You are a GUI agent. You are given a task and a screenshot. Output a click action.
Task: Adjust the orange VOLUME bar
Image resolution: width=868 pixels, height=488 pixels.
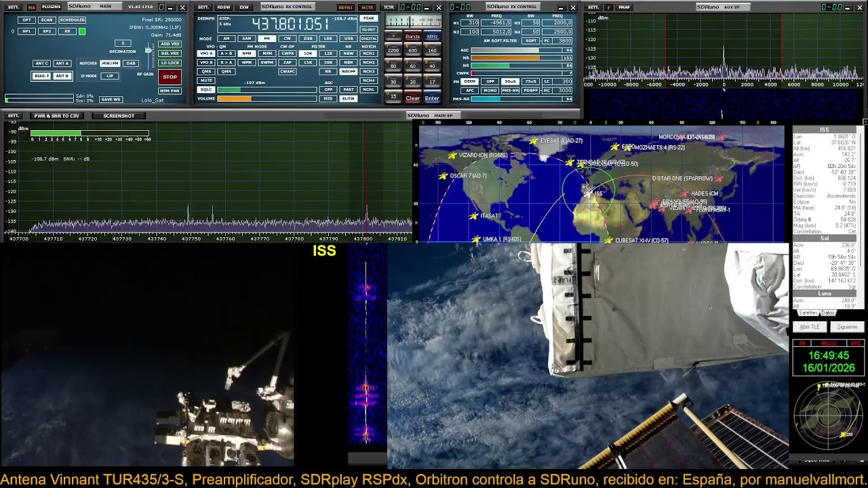[x=267, y=98]
